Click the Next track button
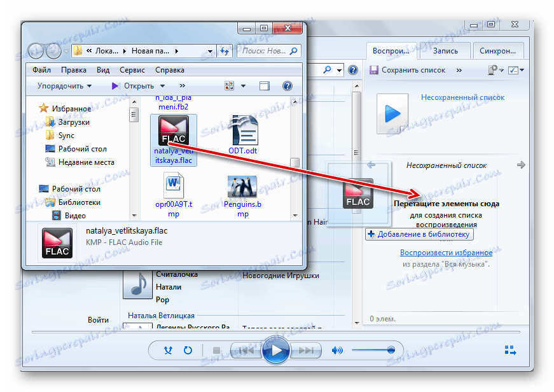Viewport: 554px width, 392px height. click(x=306, y=350)
